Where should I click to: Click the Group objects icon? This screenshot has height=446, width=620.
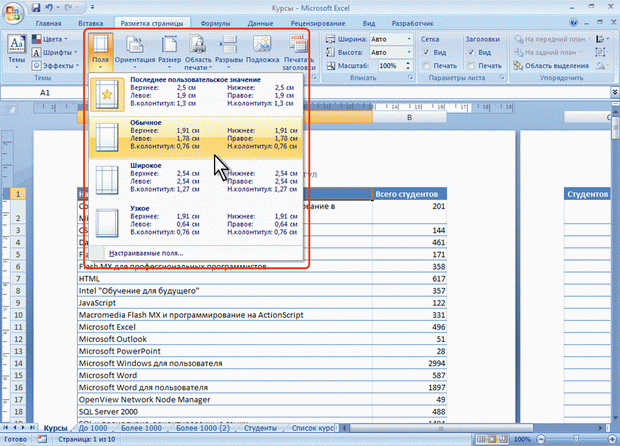601,52
